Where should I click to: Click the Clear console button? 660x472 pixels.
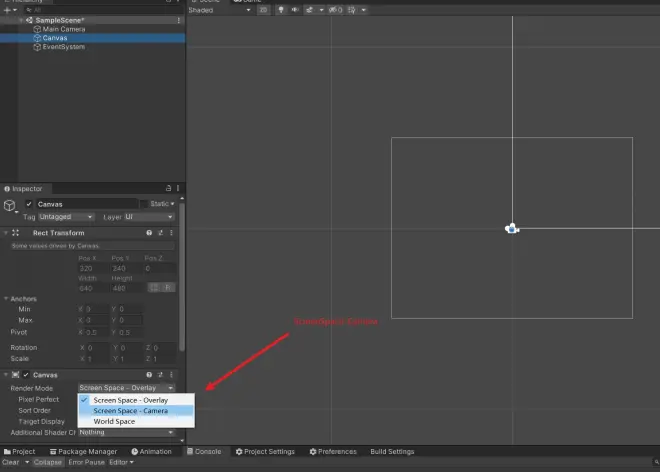coord(11,462)
